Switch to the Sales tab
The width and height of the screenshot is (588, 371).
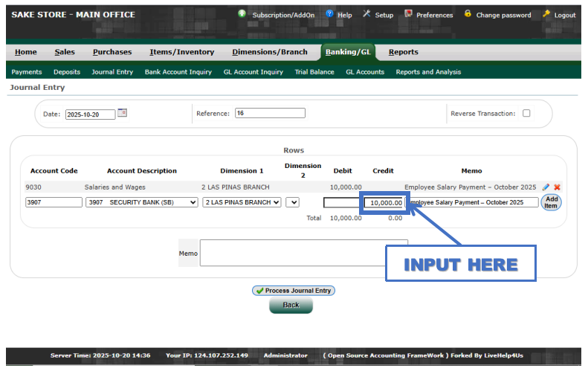pos(65,52)
